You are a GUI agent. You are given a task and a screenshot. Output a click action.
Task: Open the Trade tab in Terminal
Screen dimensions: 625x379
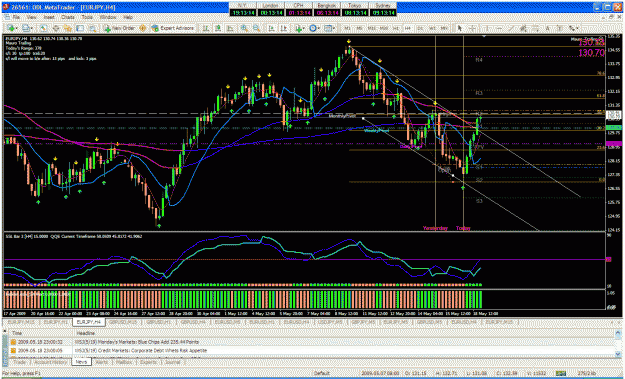pyautogui.click(x=20, y=362)
